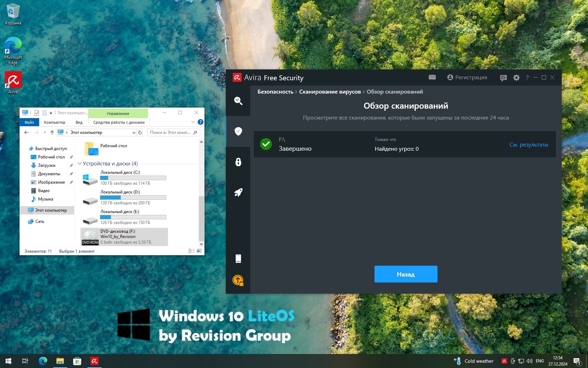Open the File tab in Explorer
The width and height of the screenshot is (588, 368).
click(x=29, y=122)
